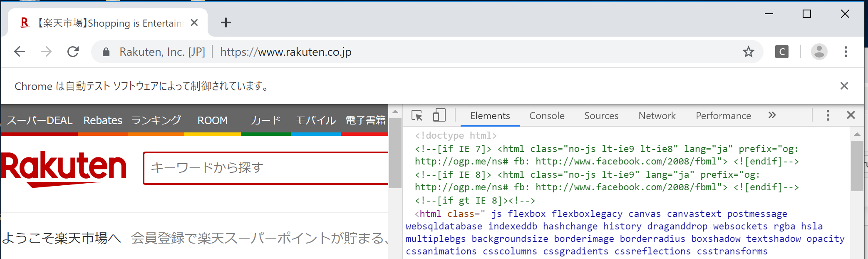Focus the キーワードから探す search field

click(x=266, y=168)
